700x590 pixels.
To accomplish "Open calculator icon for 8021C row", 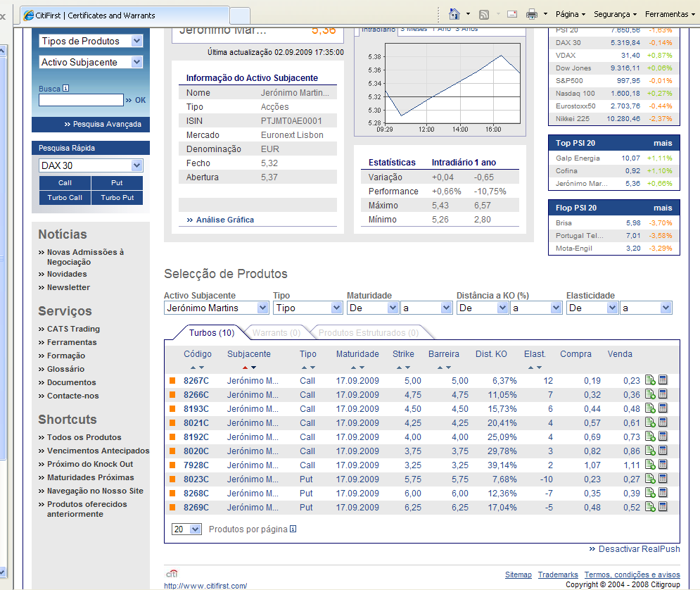I will click(x=663, y=422).
